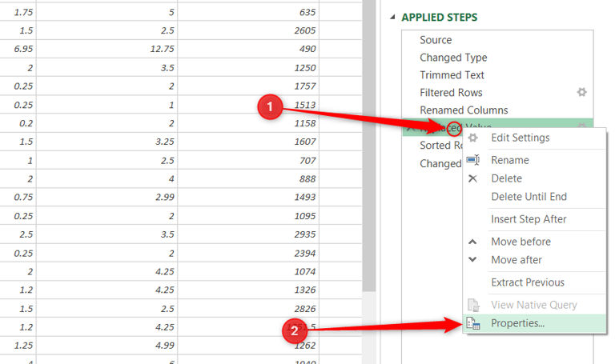Select Delete in the context menu
The width and height of the screenshot is (615, 364).
coord(506,178)
